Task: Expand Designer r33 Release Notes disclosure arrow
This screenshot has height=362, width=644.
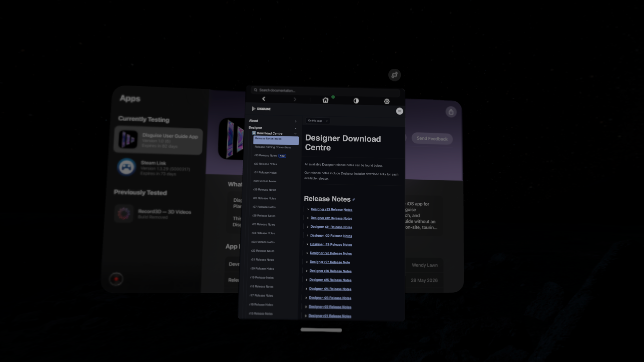Action: 308,209
